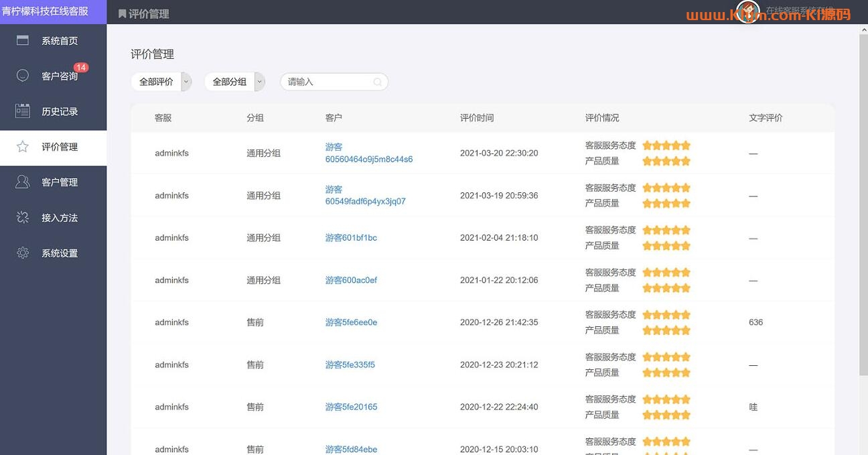868x455 pixels.
Task: Open 接入方法 in sidebar
Action: click(53, 218)
